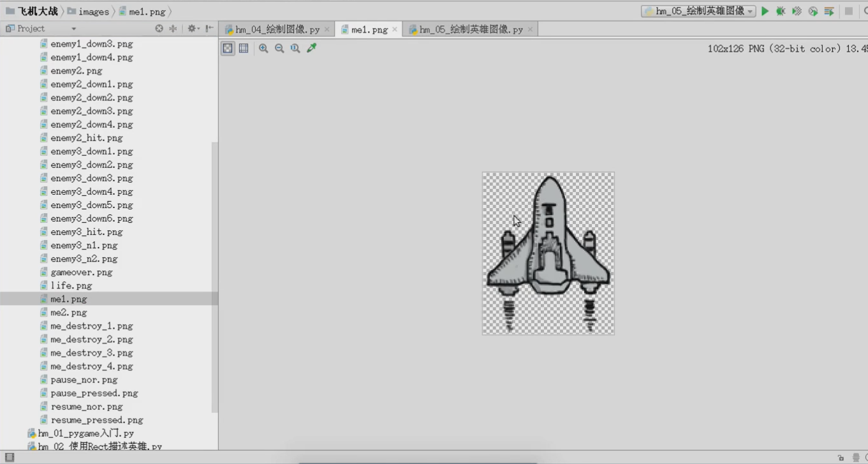
Task: Close the hm_04_绘制图像.py tab
Action: click(x=327, y=29)
